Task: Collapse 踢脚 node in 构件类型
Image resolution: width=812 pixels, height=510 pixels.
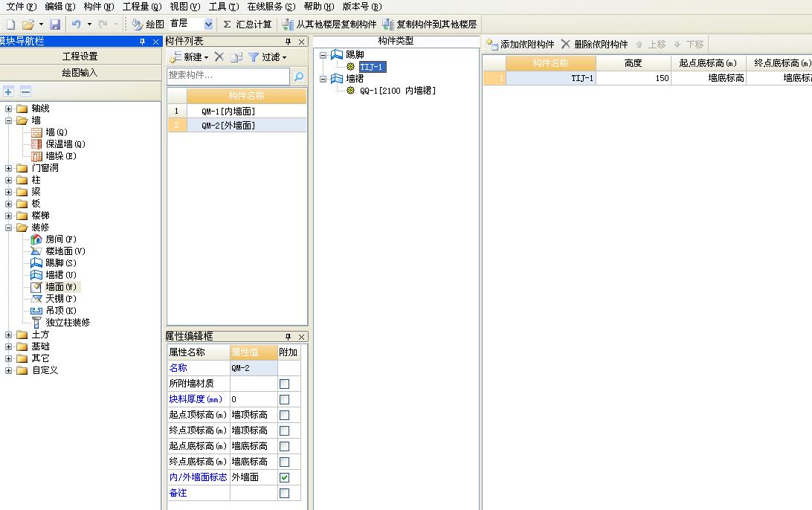Action: [323, 55]
